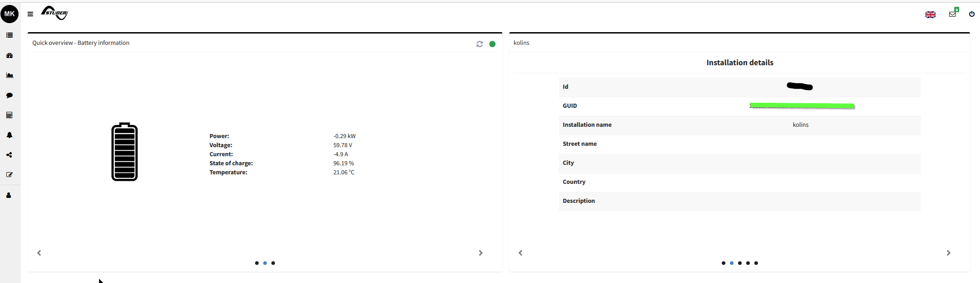Open the mail inbox envelope icon
The width and height of the screenshot is (980, 283).
point(952,14)
